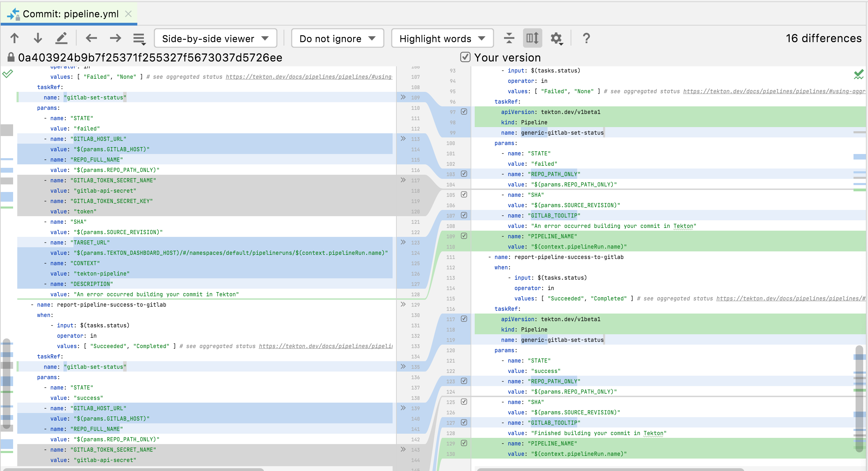
Task: Open Highlight words dropdown
Action: (442, 38)
